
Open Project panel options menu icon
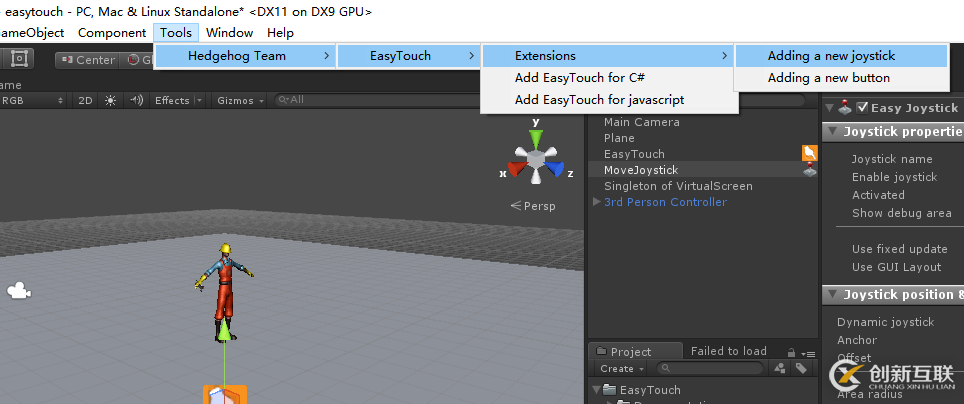pyautogui.click(x=808, y=354)
